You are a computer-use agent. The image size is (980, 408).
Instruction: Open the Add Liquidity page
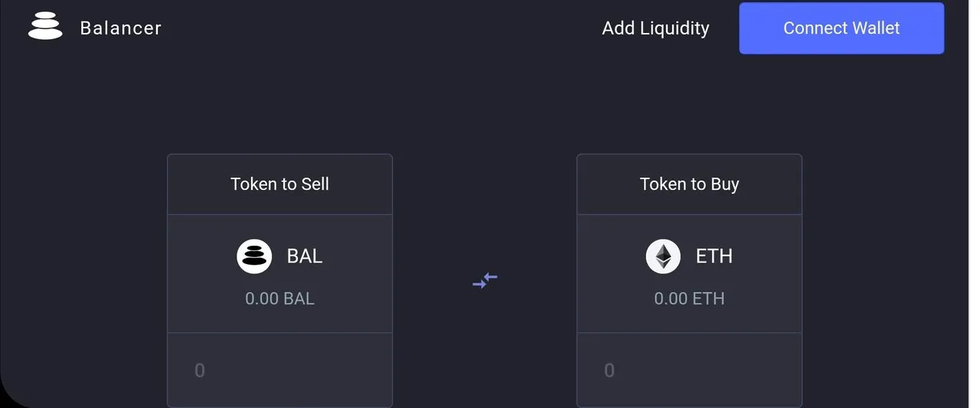coord(655,28)
